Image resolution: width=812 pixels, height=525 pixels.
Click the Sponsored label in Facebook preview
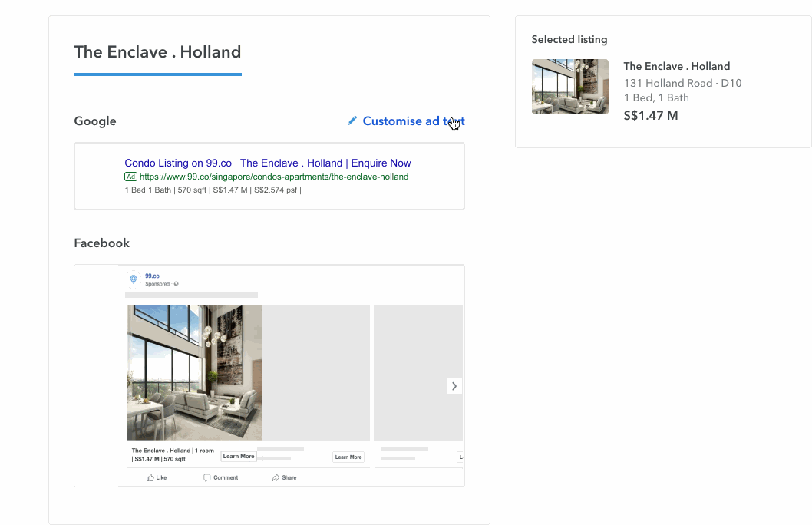[157, 284]
